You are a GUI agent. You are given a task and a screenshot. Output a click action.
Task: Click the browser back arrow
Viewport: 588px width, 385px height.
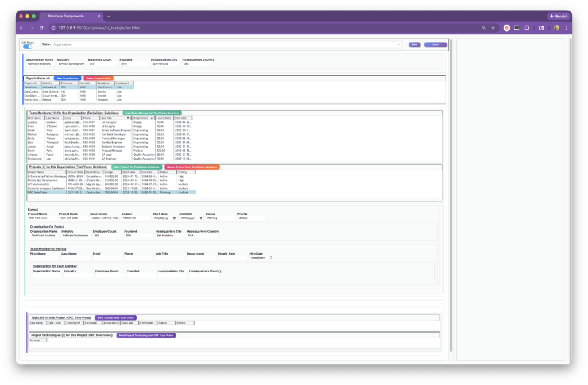(x=22, y=28)
